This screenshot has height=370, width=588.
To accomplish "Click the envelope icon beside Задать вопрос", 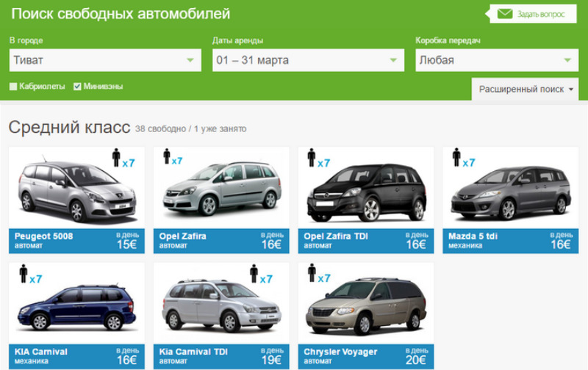I will (x=505, y=14).
